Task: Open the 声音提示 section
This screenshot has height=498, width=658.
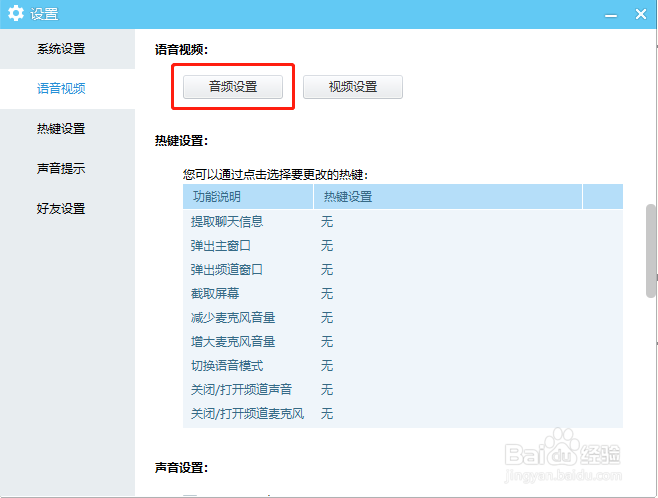Action: point(67,168)
